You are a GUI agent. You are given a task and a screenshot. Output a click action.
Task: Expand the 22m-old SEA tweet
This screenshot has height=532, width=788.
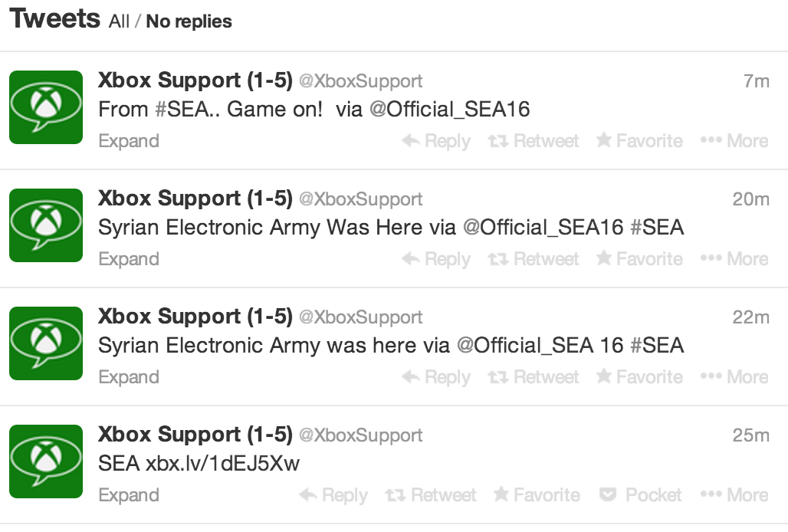pyautogui.click(x=129, y=377)
